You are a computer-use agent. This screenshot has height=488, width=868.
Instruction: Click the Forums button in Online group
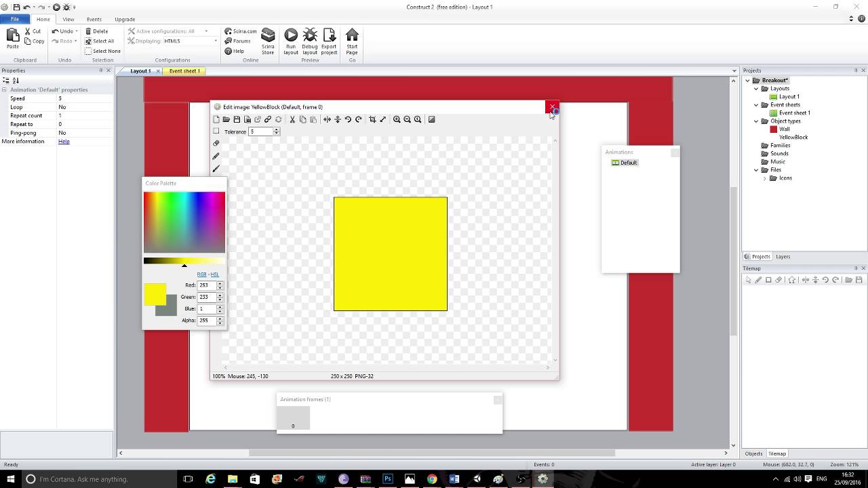pos(238,41)
